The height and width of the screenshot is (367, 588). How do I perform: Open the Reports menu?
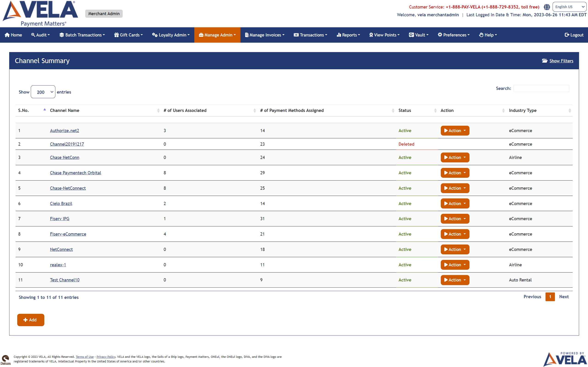pos(348,35)
